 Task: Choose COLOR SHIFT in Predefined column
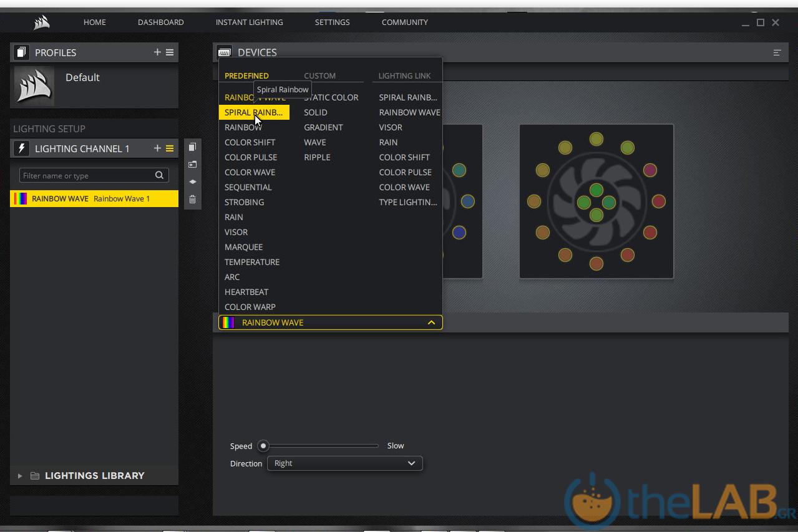pos(250,142)
